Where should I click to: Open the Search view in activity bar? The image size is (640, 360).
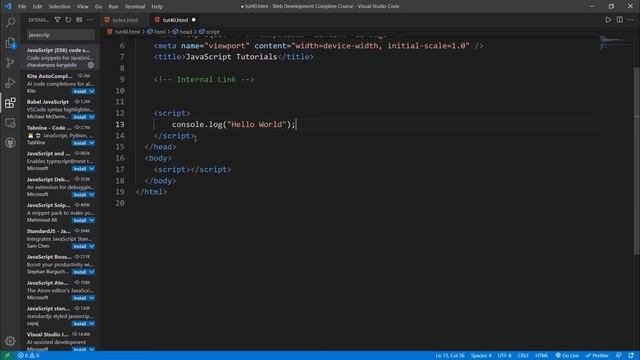[x=10, y=22]
